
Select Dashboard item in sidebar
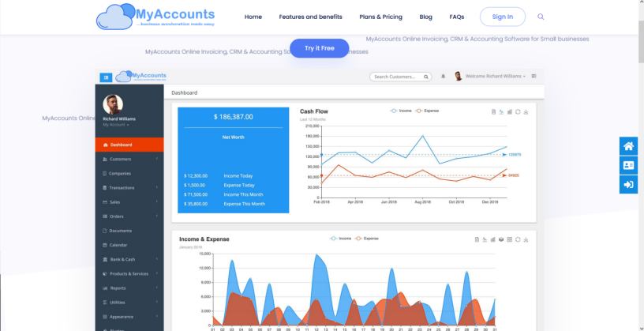coord(129,145)
